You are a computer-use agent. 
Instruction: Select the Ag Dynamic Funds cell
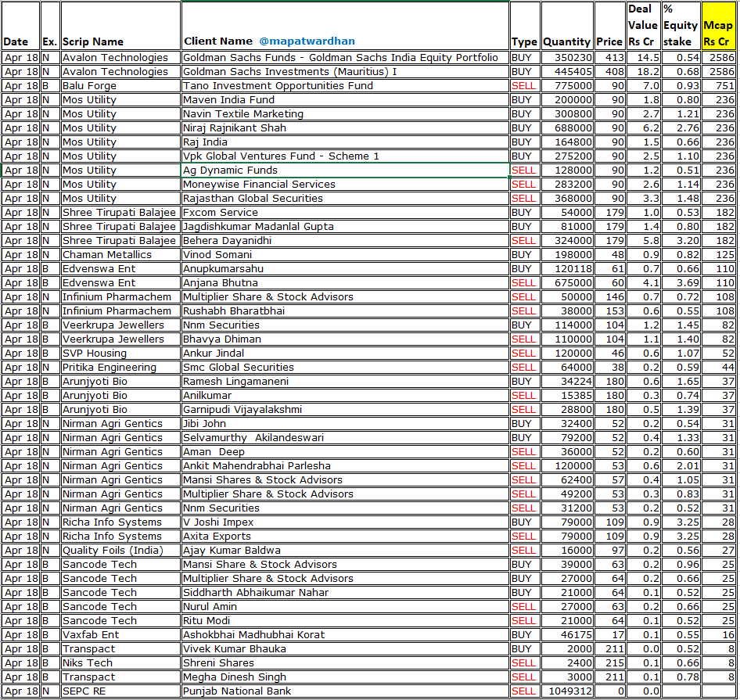(x=345, y=171)
